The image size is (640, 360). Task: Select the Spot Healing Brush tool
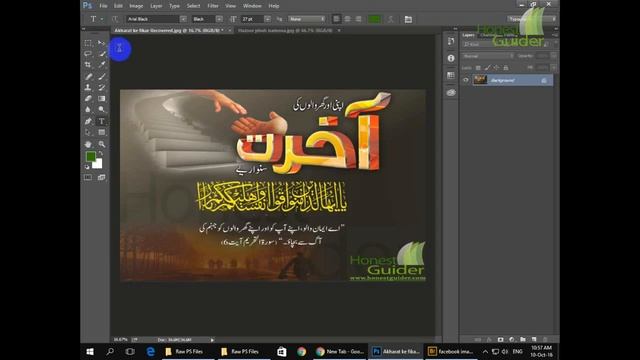point(88,76)
